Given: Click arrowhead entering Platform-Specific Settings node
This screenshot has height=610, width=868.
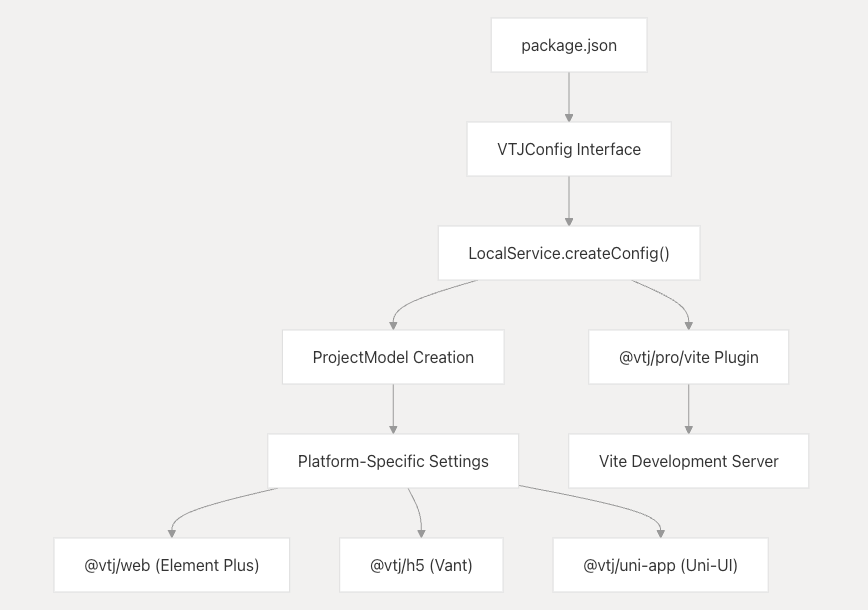Looking at the screenshot, I should point(393,430).
